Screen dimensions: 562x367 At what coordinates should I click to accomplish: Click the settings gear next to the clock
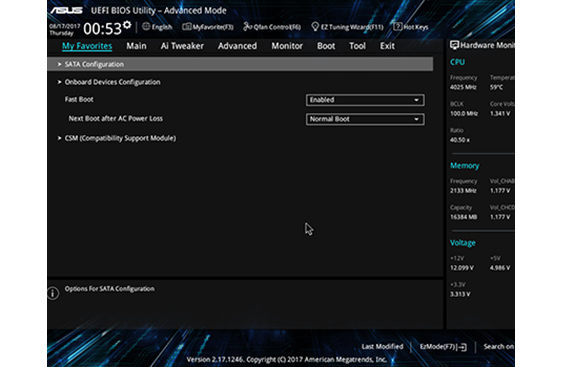tap(127, 25)
